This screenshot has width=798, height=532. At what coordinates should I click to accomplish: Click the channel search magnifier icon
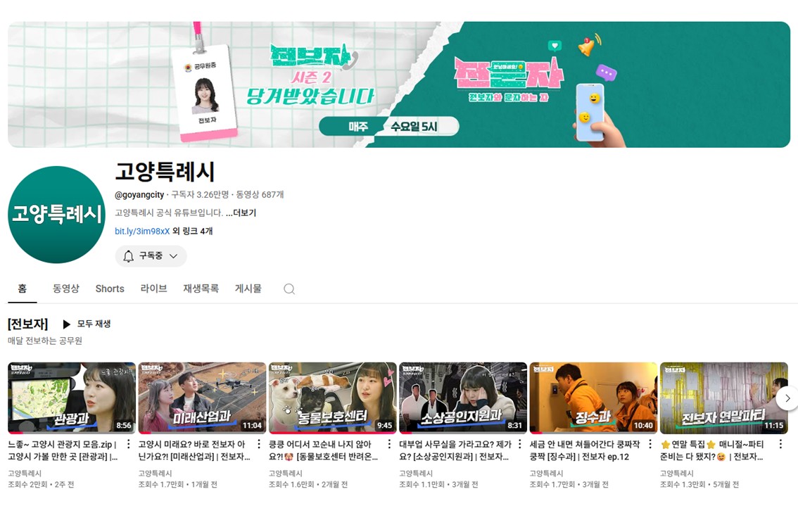point(289,289)
